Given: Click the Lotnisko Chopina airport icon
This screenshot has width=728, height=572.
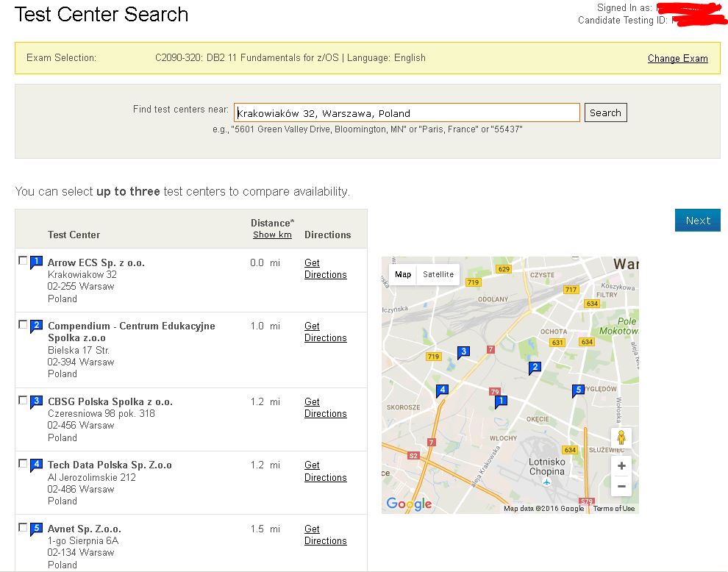Looking at the screenshot, I should coord(546,482).
